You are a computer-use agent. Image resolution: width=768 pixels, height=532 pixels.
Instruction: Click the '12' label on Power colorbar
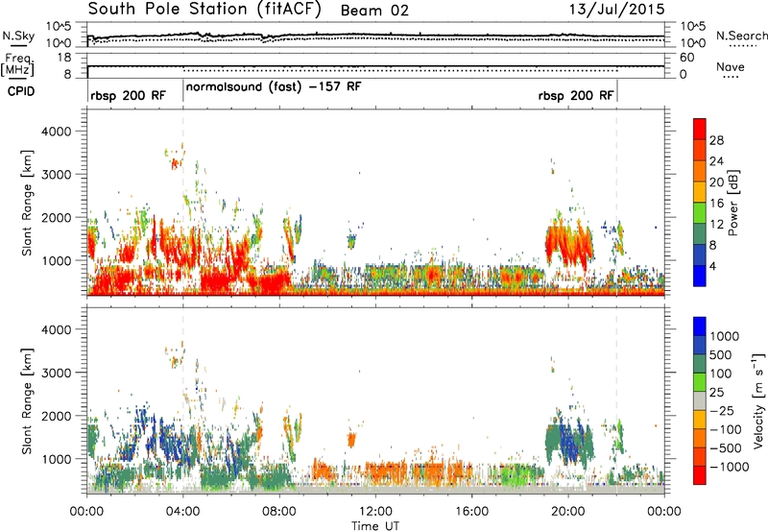(716, 224)
